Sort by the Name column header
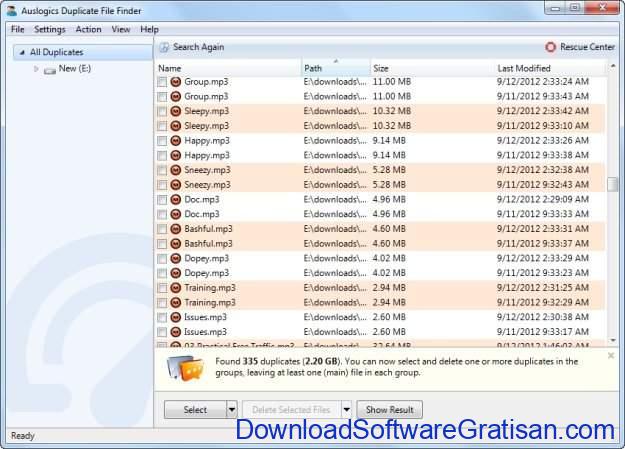This screenshot has height=449, width=625. [x=229, y=68]
